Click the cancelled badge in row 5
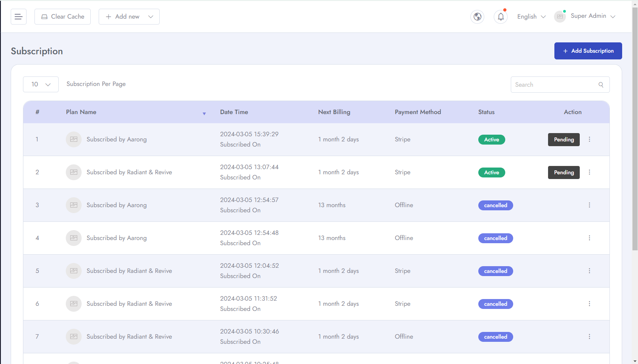 (x=495, y=271)
